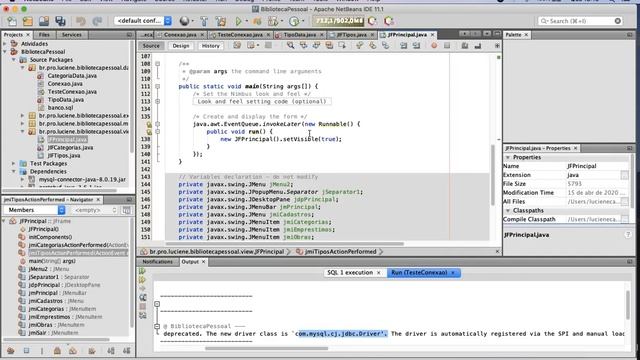Select banco.sql in project tree
The width and height of the screenshot is (640, 360).
[60, 107]
